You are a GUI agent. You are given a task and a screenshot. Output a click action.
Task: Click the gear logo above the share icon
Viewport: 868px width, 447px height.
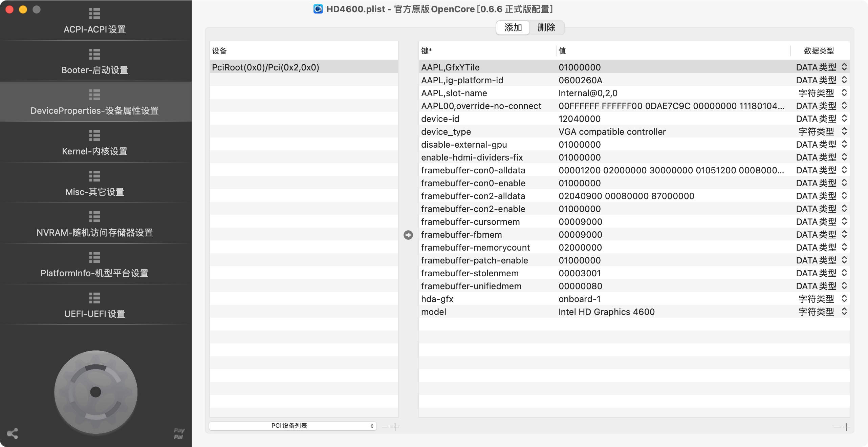tap(95, 392)
